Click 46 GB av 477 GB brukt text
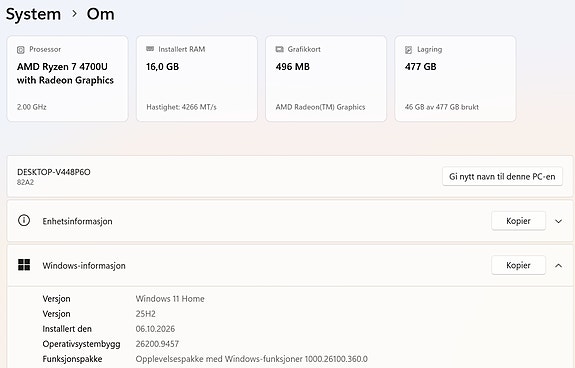575x368 pixels. pyautogui.click(x=442, y=107)
